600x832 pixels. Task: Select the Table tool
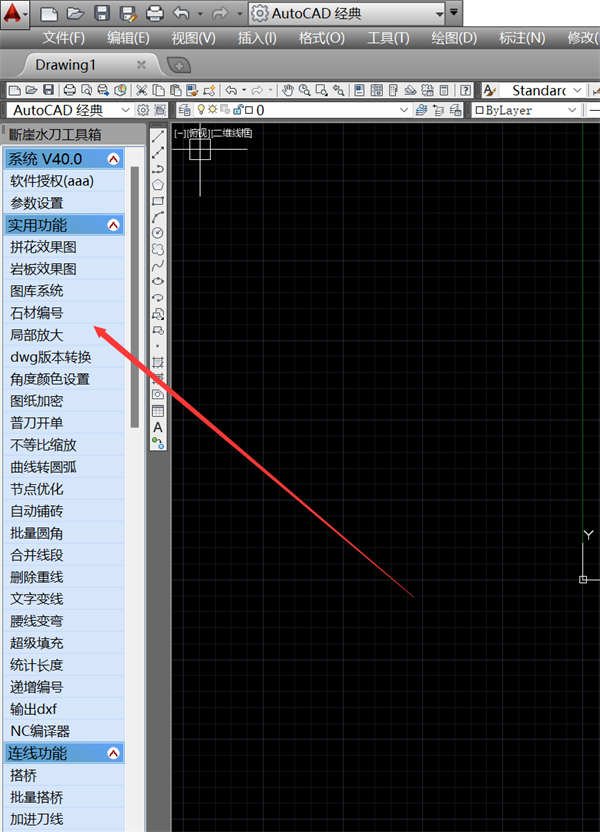158,411
